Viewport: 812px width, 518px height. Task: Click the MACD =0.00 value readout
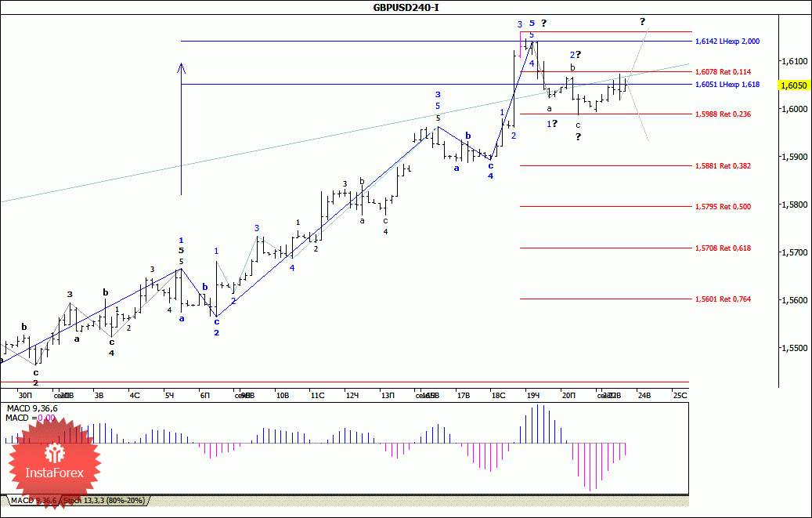coord(31,418)
